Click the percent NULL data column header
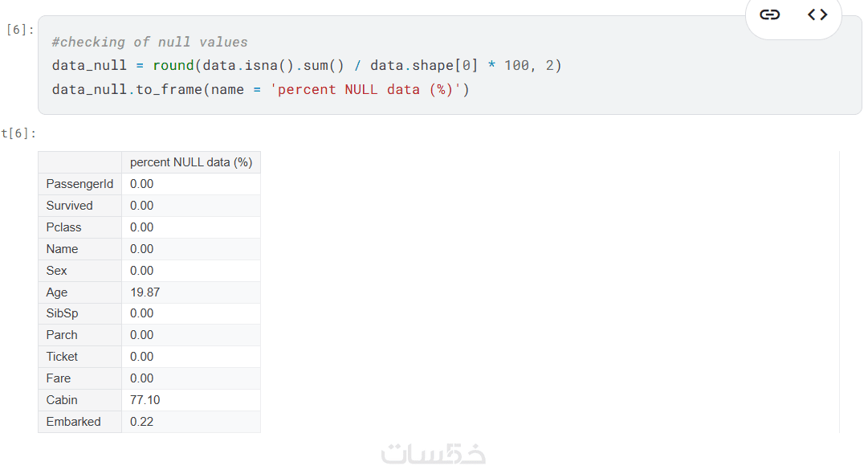868x474 pixels. coord(191,162)
